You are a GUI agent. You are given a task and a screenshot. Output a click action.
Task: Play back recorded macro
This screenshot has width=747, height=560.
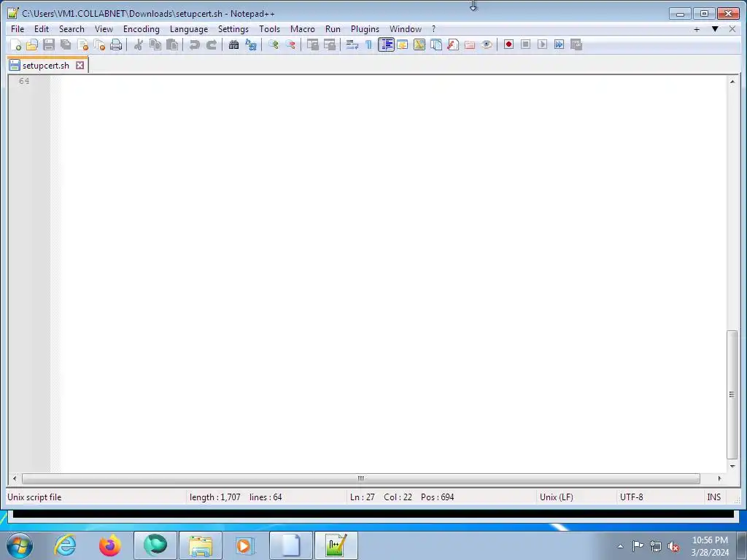pyautogui.click(x=542, y=44)
